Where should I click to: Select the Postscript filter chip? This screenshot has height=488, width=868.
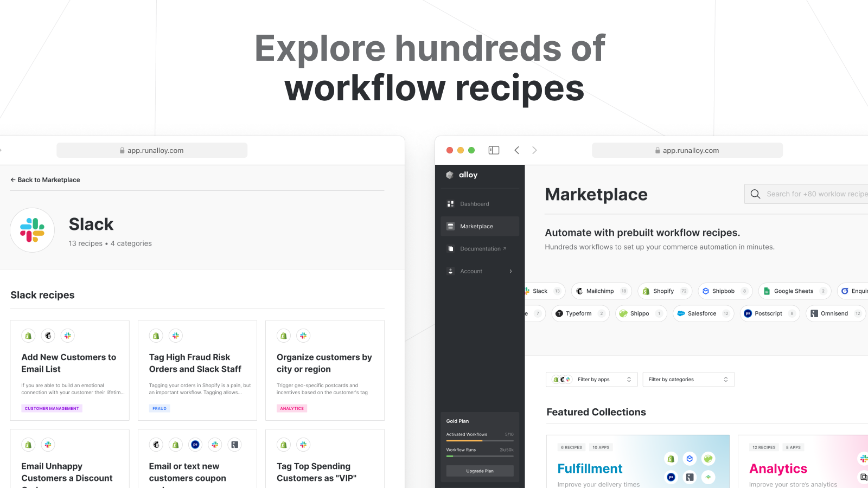(769, 313)
